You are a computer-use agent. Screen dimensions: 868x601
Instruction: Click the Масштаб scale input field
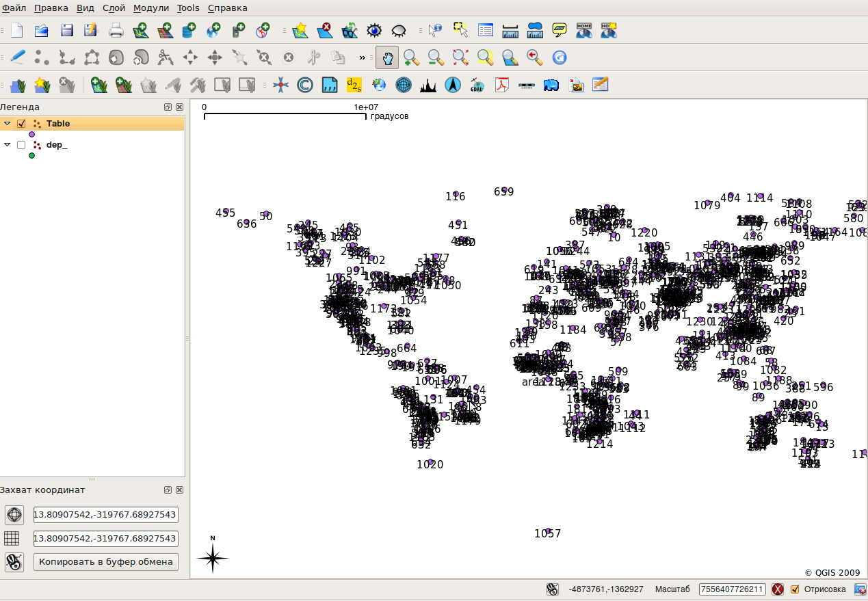[733, 589]
